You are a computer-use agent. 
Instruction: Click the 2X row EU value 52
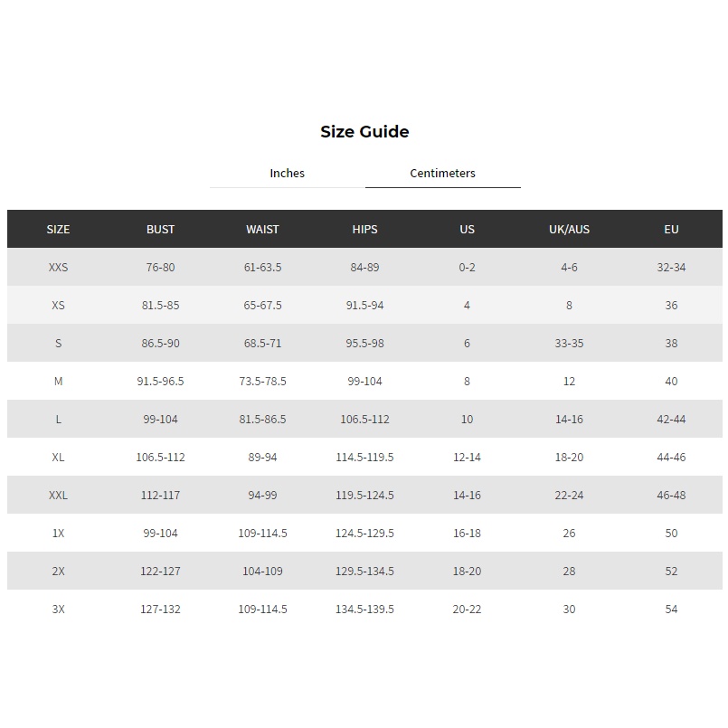pos(671,571)
